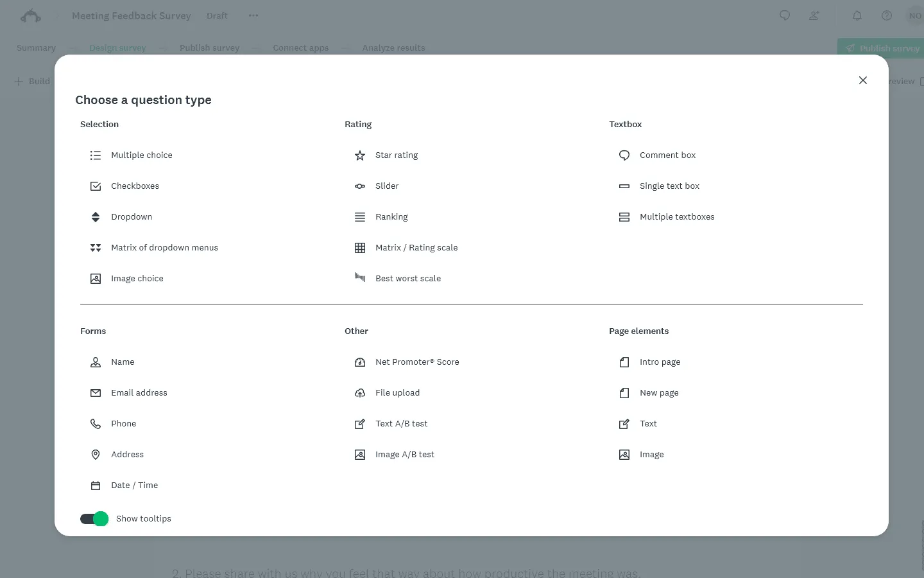Pick the Matrix of dropdown menus option
Screen dimensions: 924x578
(165, 247)
